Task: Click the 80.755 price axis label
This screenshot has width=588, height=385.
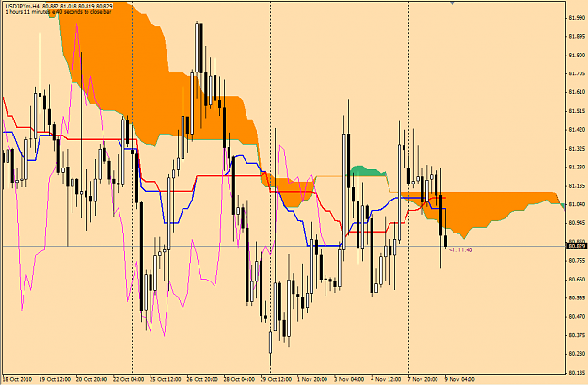Action: [577, 261]
